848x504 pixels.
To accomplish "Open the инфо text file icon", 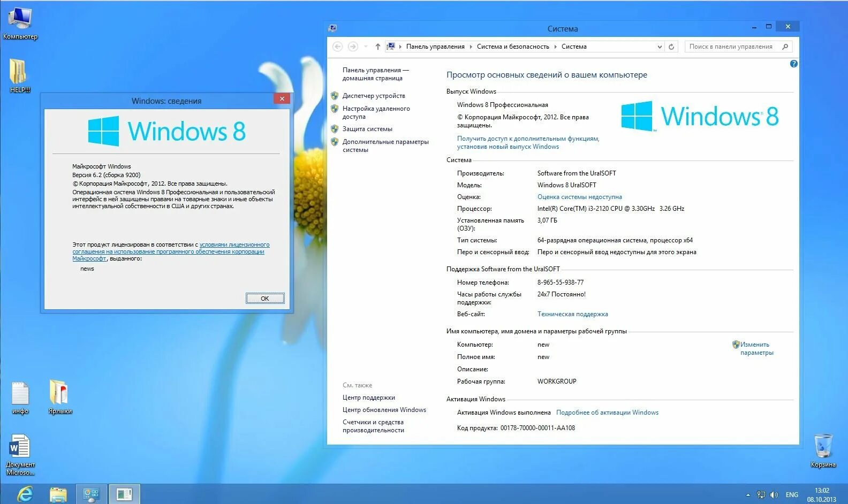I will tap(20, 398).
